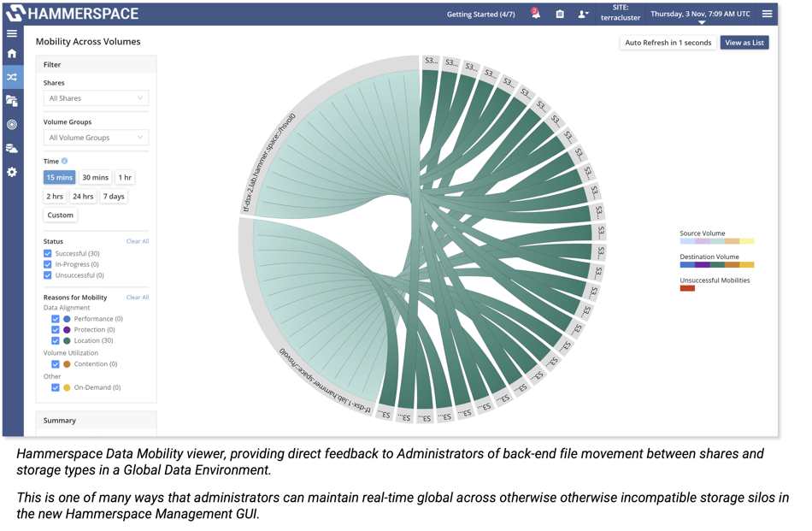Open the Shares folder icon in sidebar
This screenshot has width=812, height=531.
click(12, 101)
